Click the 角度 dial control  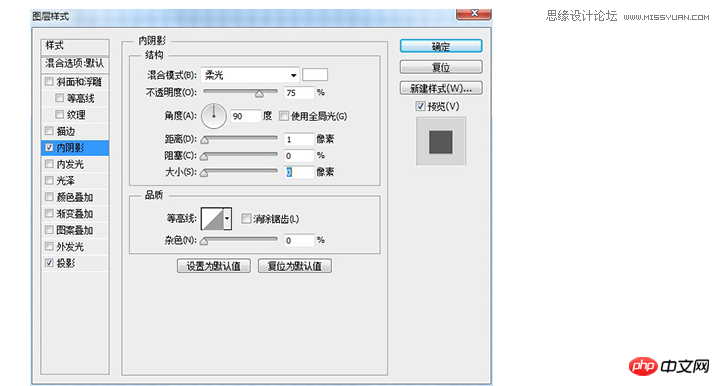(214, 116)
